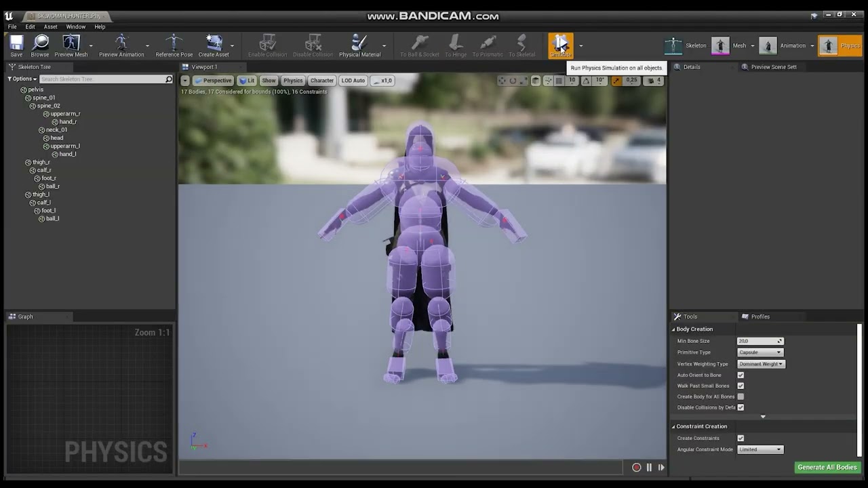Open the Edit menu
Viewport: 868px width, 488px height.
[x=31, y=26]
